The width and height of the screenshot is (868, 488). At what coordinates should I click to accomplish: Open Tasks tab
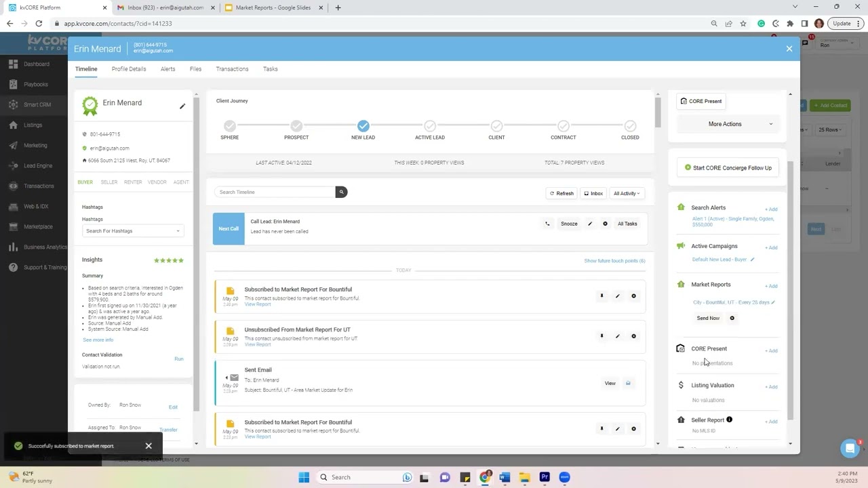[271, 69]
